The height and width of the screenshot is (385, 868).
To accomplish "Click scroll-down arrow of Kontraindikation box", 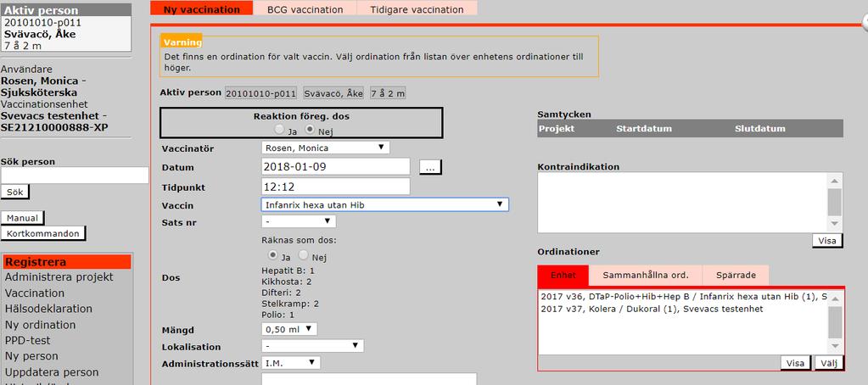I will [836, 224].
